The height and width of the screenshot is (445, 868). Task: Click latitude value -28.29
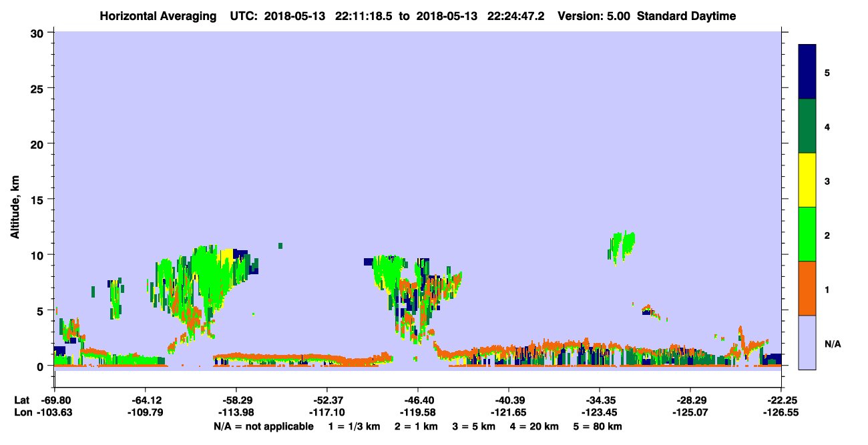click(x=690, y=400)
